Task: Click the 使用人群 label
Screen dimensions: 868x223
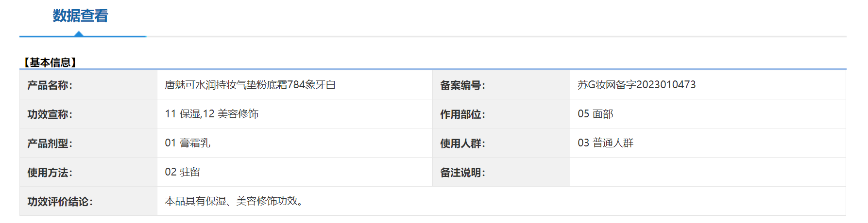Action: coord(463,143)
